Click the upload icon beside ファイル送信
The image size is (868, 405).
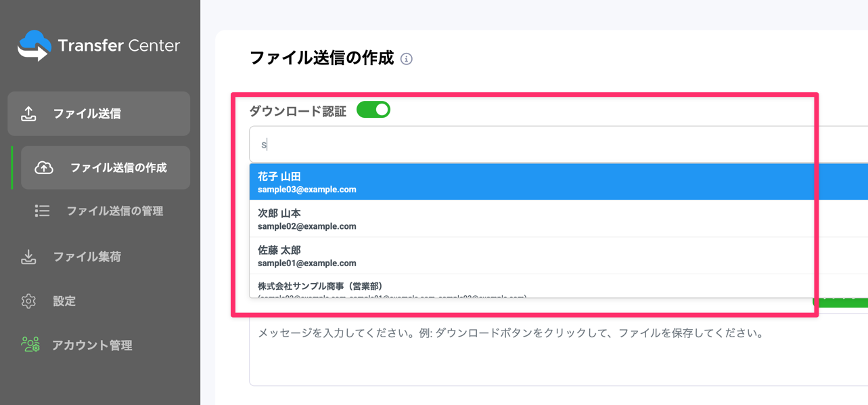click(29, 113)
